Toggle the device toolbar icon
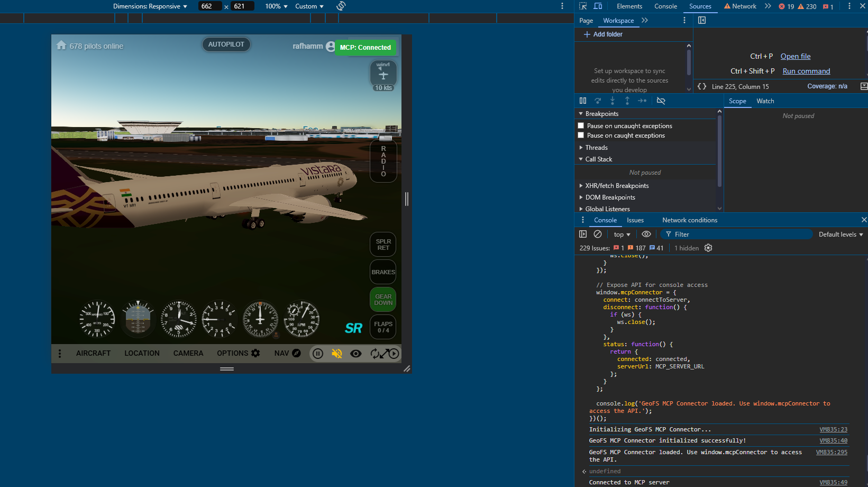This screenshot has height=487, width=868. 598,6
